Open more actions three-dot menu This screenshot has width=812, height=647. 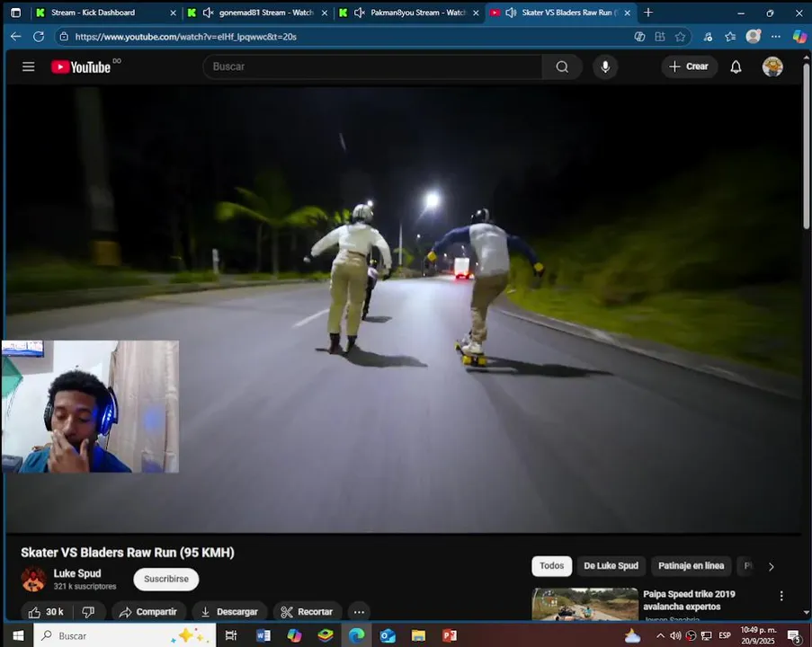pyautogui.click(x=359, y=612)
